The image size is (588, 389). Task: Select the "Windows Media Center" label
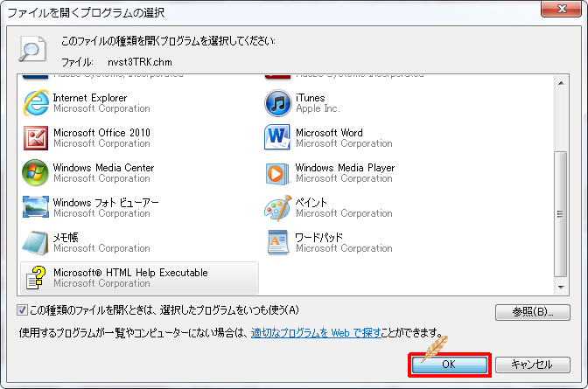coord(103,168)
